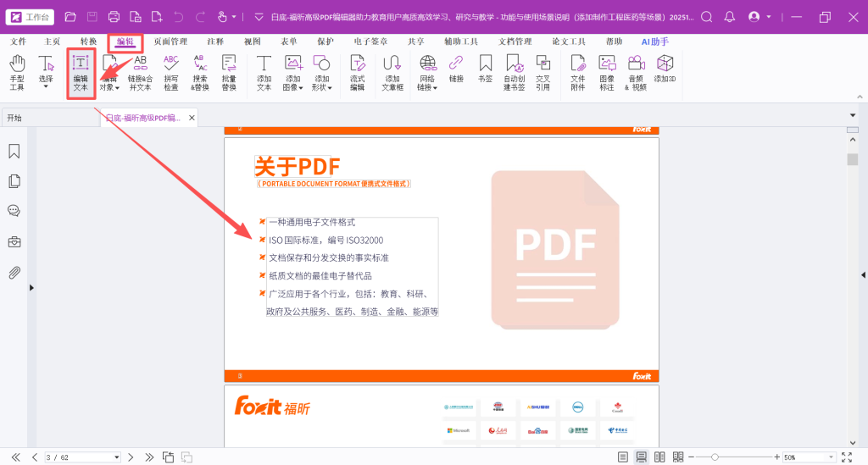The width and height of the screenshot is (868, 465).
Task: Click the Link & Join Text tool (链接&合并文本)
Action: (x=140, y=73)
